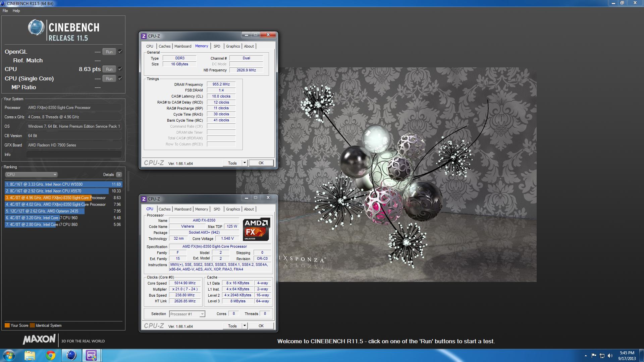Image resolution: width=644 pixels, height=362 pixels.
Task: Restore down the Cinebench window
Action: (622, 3)
